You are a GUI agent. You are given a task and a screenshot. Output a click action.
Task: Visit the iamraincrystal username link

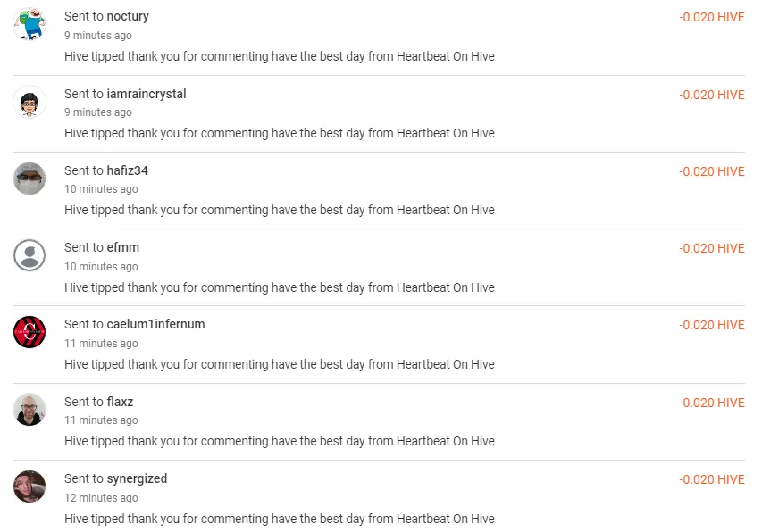coord(147,94)
